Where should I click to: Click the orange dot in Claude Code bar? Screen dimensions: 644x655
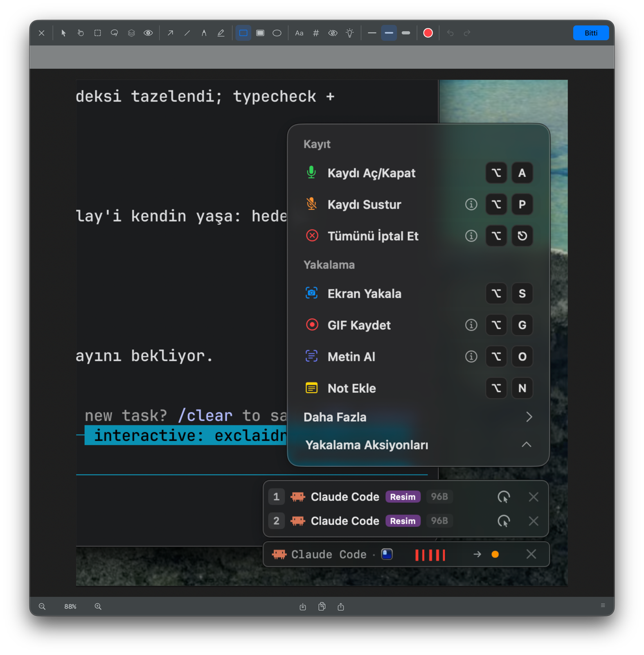pyautogui.click(x=495, y=555)
